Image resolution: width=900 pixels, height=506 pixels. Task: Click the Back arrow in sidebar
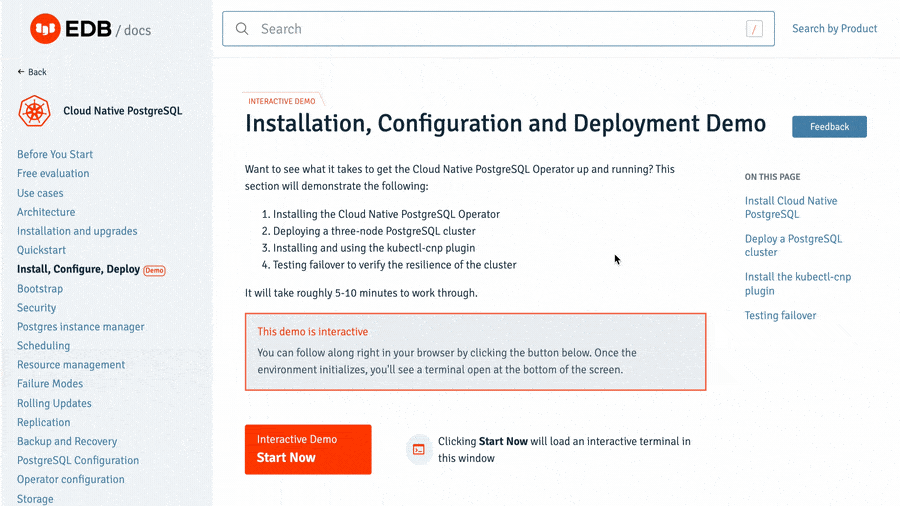tap(22, 72)
